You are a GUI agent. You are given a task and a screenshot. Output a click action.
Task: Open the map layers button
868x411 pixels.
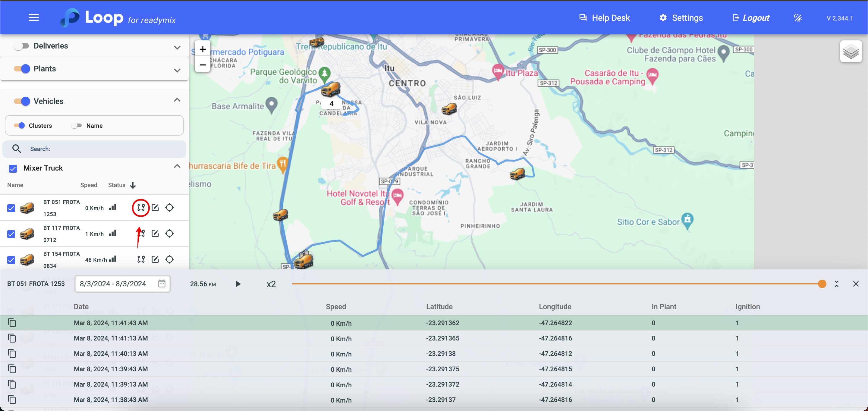(x=851, y=52)
